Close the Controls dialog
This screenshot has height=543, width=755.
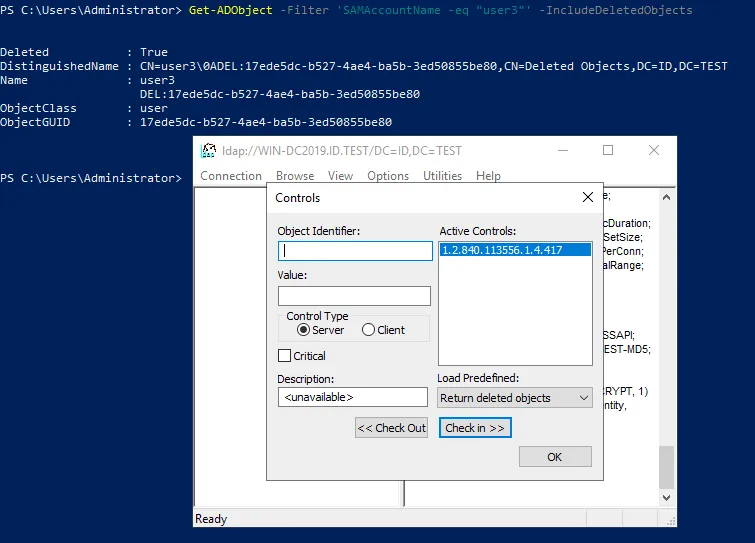587,198
